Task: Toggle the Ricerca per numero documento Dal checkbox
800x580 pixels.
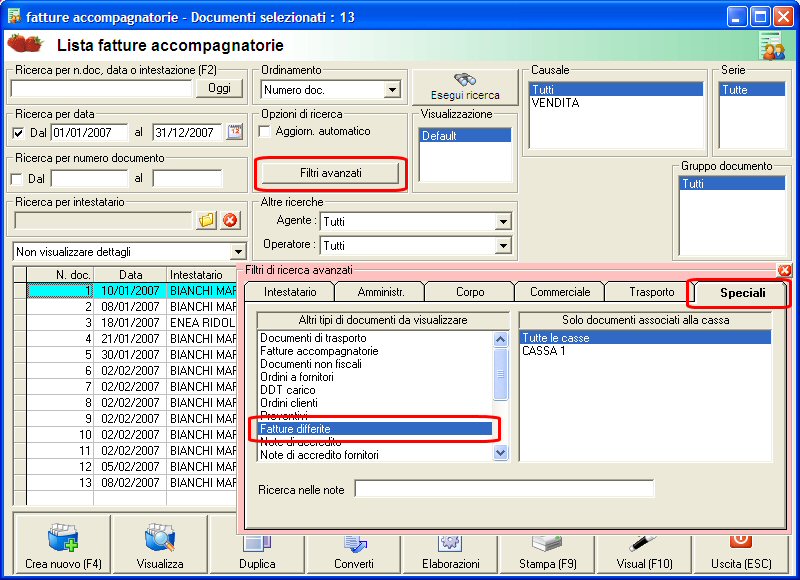Action: tap(17, 179)
